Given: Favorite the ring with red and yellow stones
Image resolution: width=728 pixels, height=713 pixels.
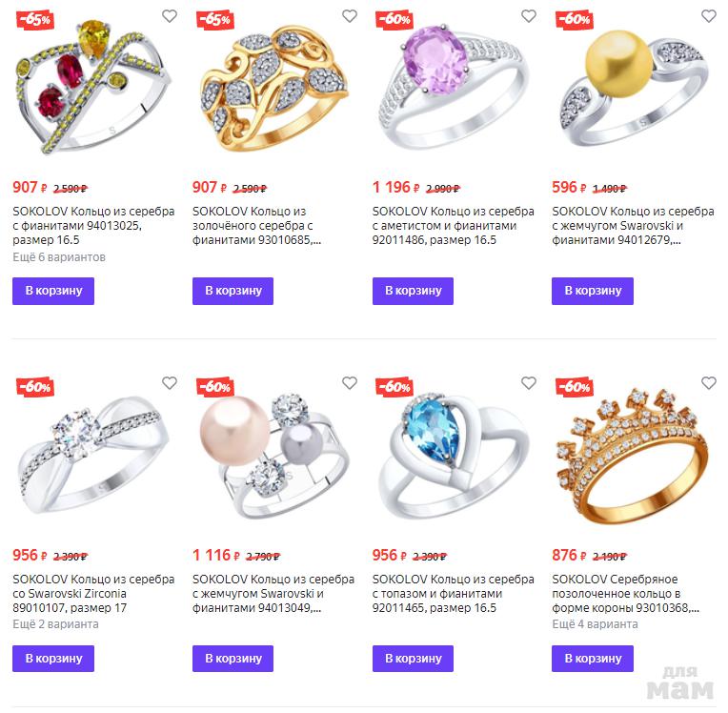Looking at the screenshot, I should click(x=170, y=16).
